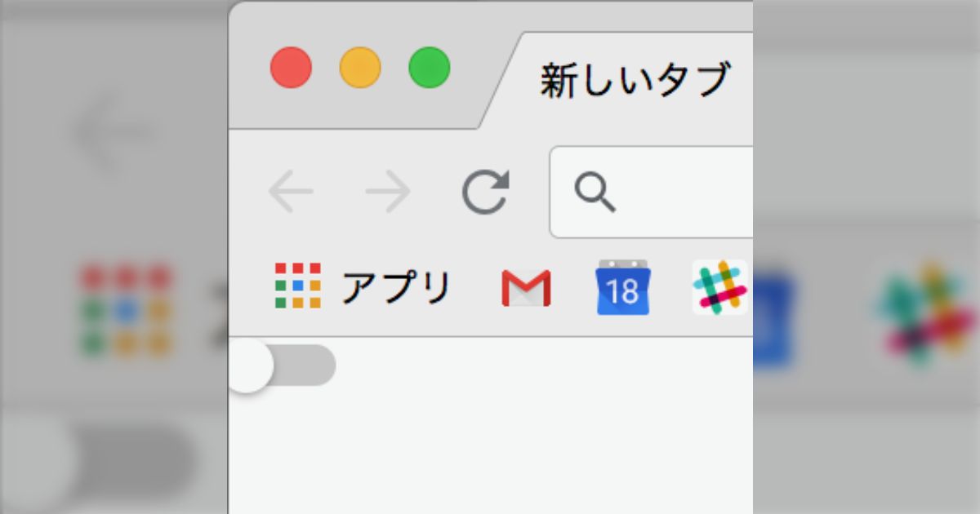Click the magnifier icon in the address bar
980x514 pixels.
point(595,193)
